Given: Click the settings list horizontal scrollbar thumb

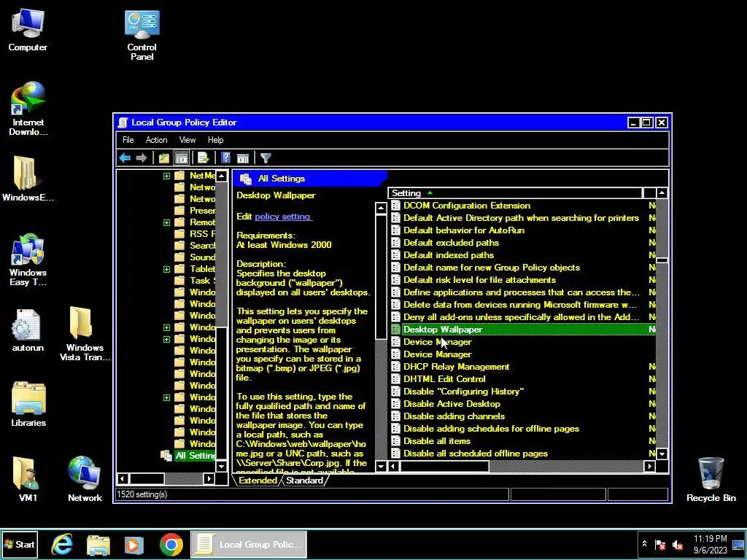Looking at the screenshot, I should point(444,466).
